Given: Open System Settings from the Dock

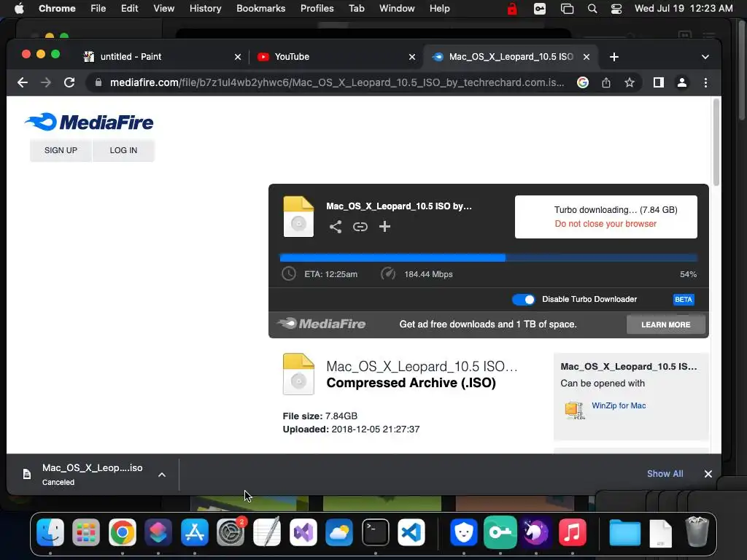Looking at the screenshot, I should point(231,532).
